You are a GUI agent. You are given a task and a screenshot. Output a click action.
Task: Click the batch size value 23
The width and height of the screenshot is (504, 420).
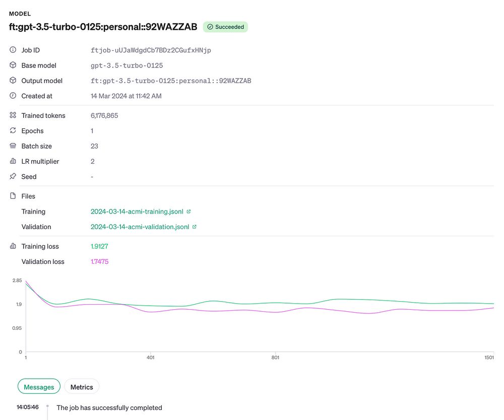tap(94, 146)
